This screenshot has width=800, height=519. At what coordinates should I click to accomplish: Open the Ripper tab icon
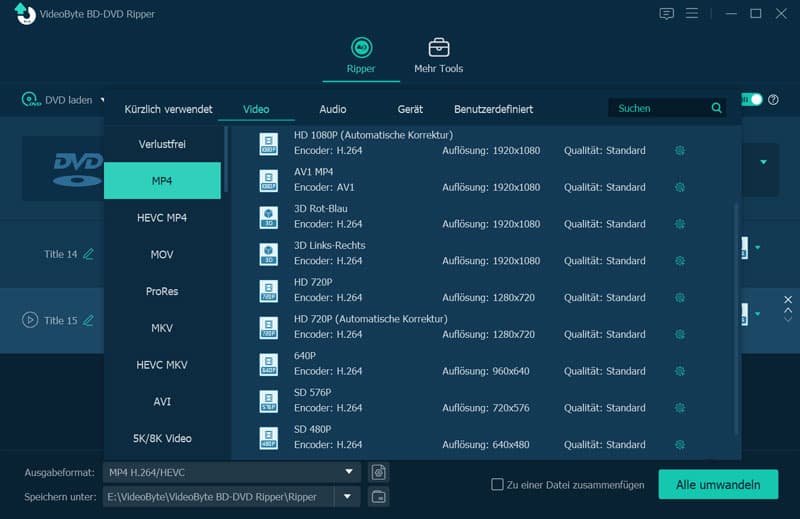click(x=361, y=48)
